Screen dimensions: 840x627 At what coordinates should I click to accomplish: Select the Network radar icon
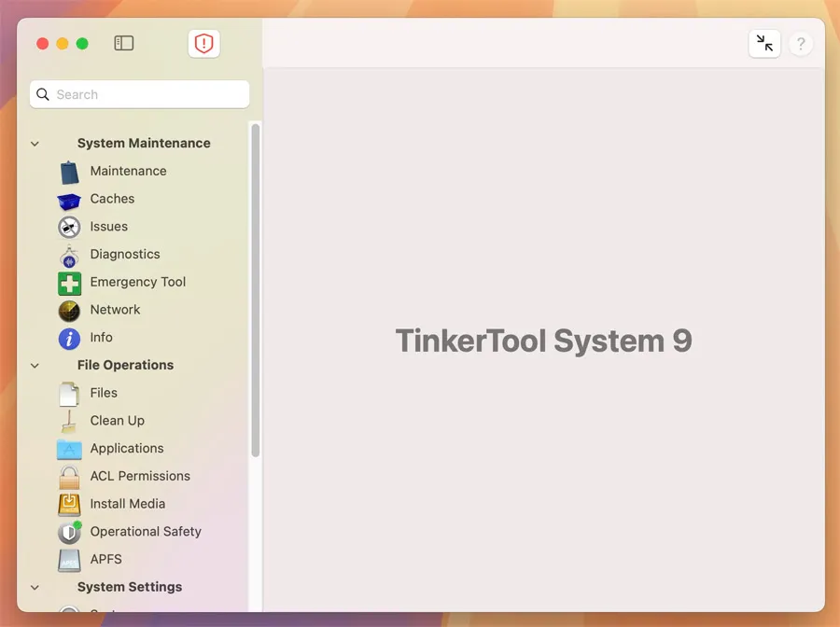[70, 310]
